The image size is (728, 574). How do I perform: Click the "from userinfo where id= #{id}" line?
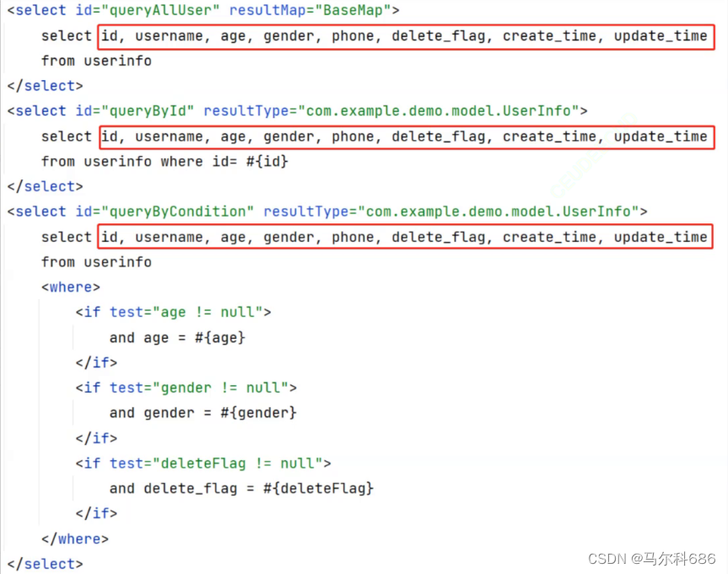164,162
